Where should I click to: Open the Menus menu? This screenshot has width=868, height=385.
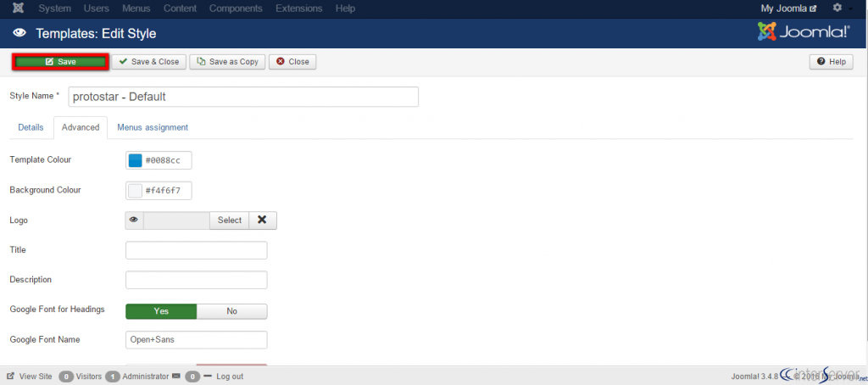[x=136, y=8]
